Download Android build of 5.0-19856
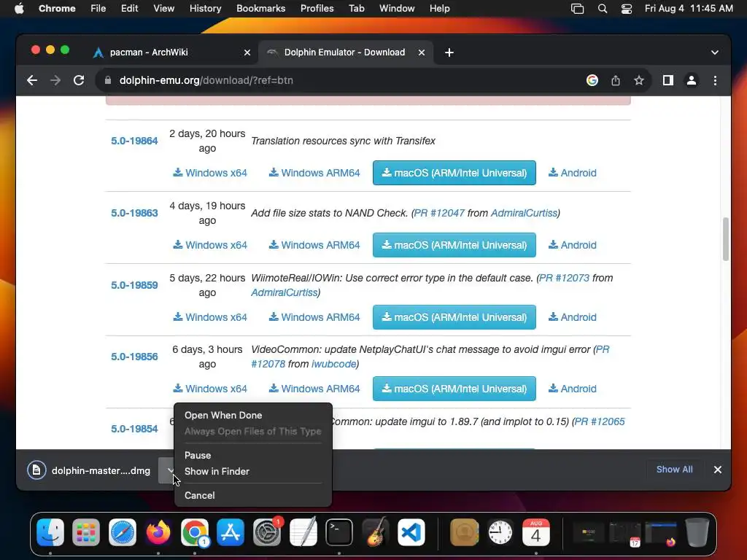This screenshot has width=747, height=560. [x=573, y=389]
